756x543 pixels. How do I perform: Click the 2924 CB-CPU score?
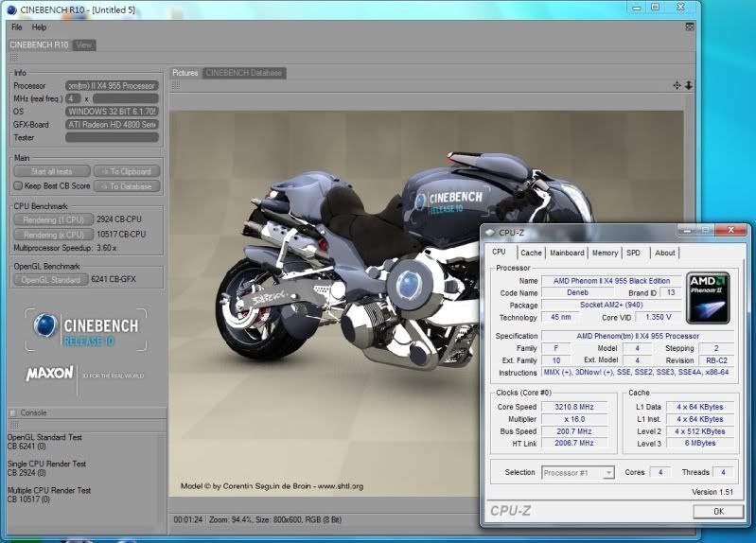[118, 219]
